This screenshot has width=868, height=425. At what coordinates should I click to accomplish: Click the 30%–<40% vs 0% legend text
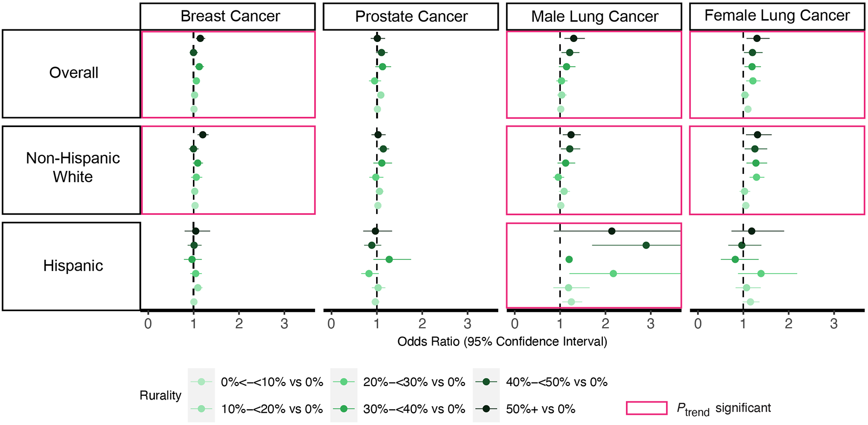414,409
